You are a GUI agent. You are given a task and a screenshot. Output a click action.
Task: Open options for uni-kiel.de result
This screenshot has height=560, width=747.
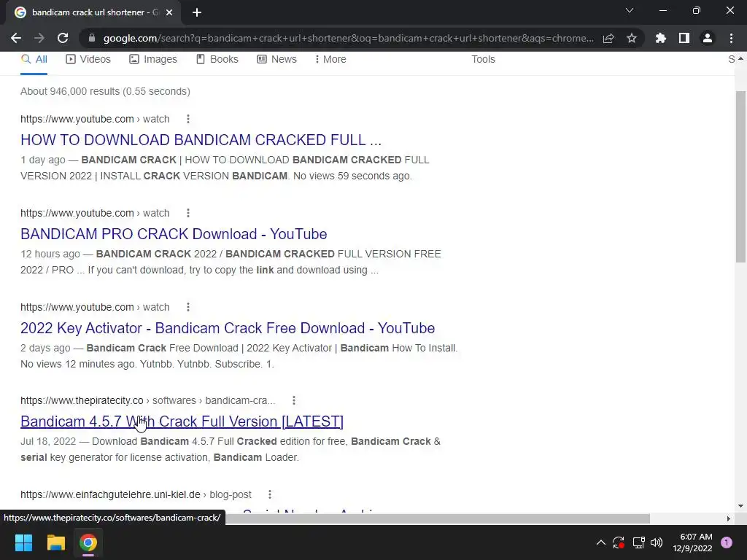[270, 494]
